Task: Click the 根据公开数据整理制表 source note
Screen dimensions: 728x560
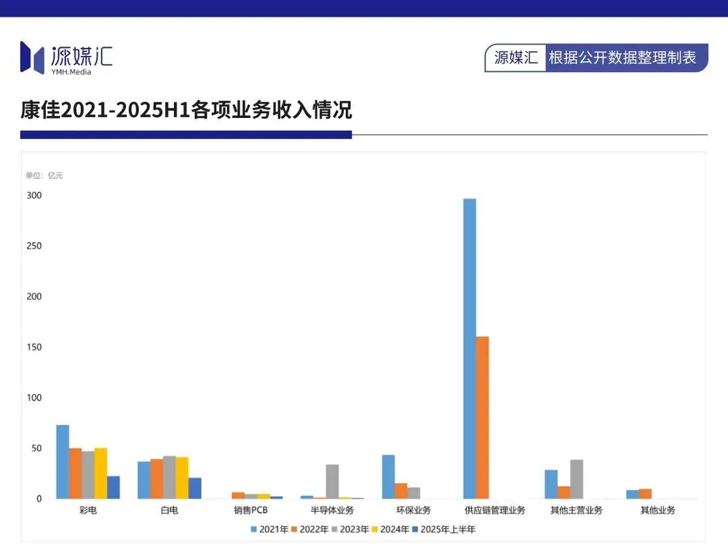Action: [x=622, y=58]
